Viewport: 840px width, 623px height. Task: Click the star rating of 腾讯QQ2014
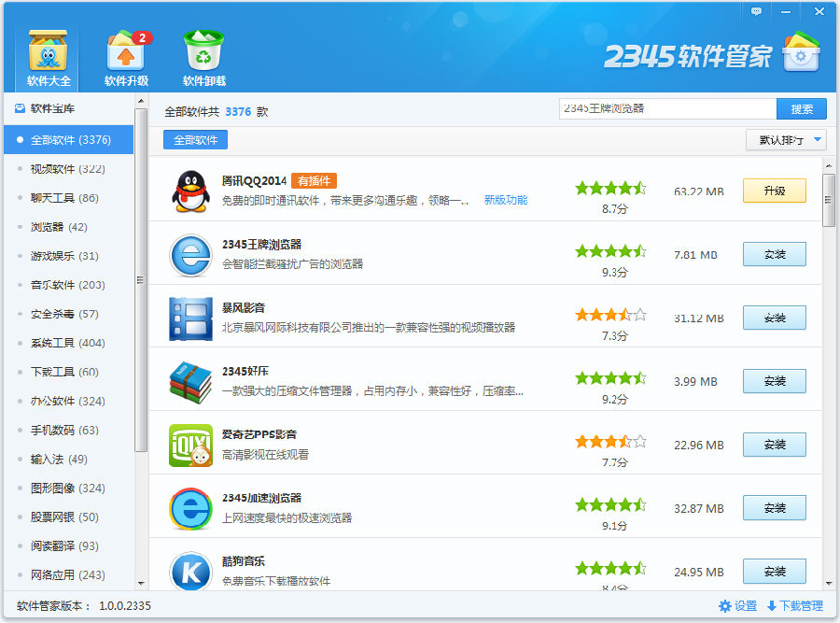[x=610, y=188]
